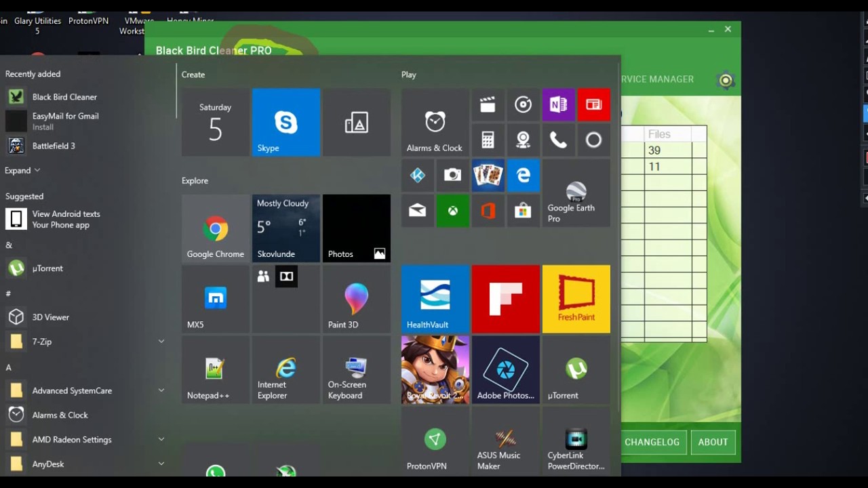Launch the Calculator tile
Screen dimensions: 868x488
coord(488,140)
